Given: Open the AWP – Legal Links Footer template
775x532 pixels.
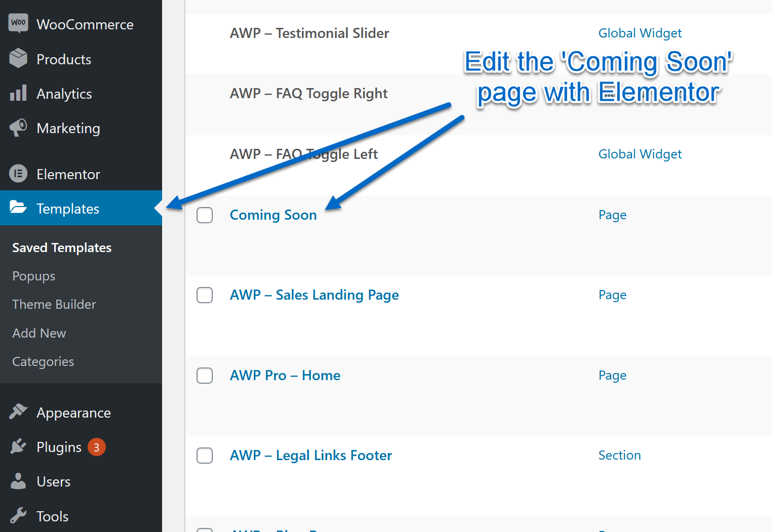Looking at the screenshot, I should point(311,456).
